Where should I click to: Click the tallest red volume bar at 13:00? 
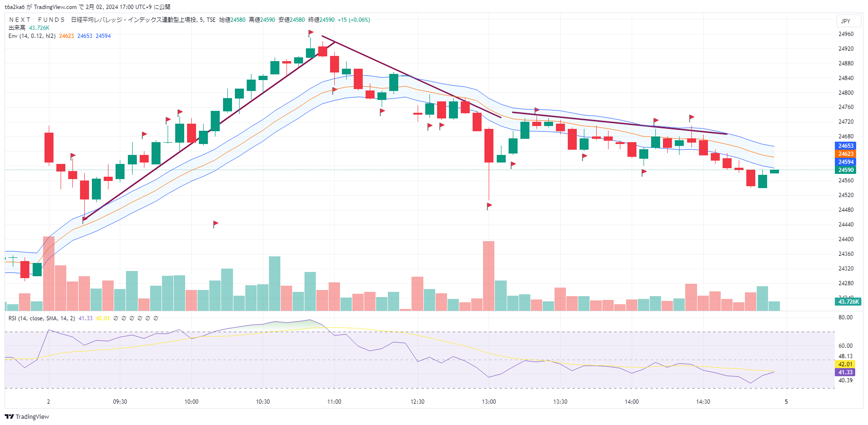[x=489, y=276]
